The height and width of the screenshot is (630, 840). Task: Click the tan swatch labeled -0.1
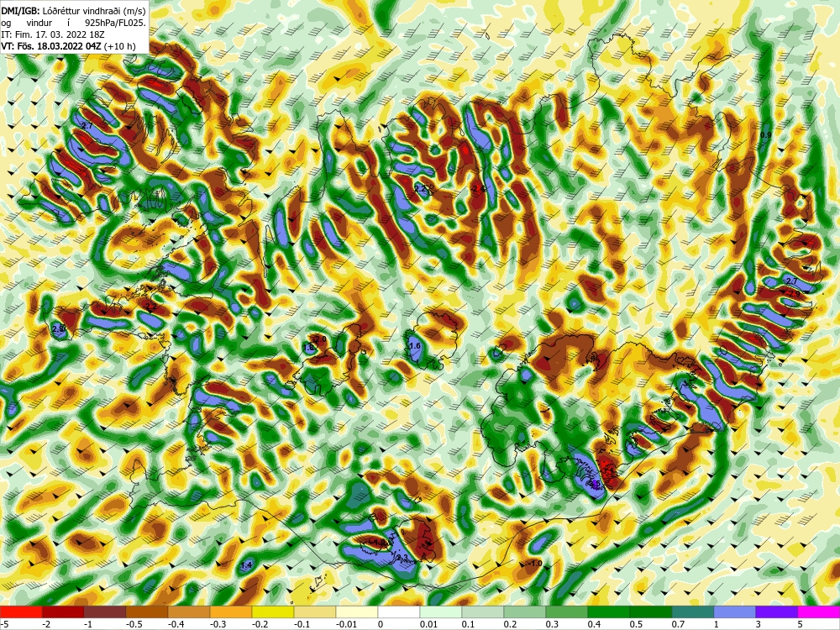(315, 612)
